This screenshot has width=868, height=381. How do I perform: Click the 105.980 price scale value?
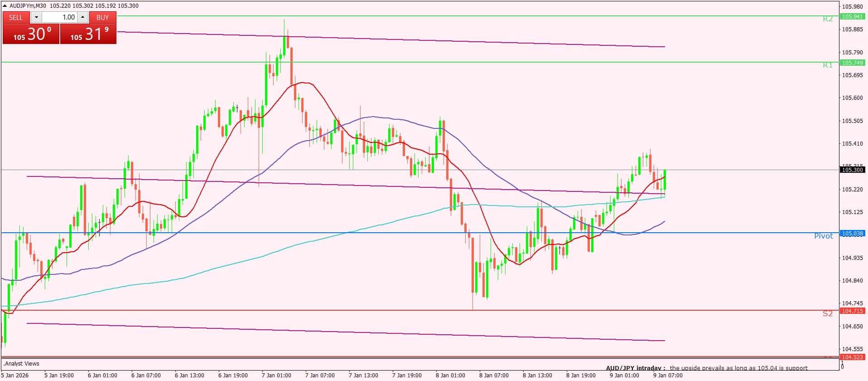(852, 7)
